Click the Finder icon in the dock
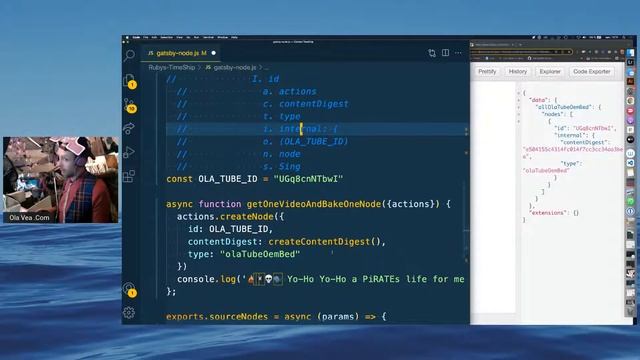This screenshot has width=640, height=360. 630,53
